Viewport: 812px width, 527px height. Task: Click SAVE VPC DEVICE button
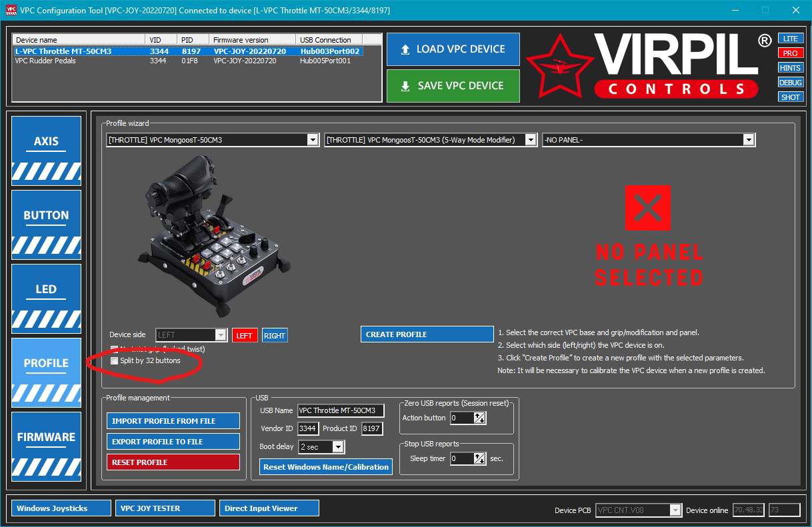pyautogui.click(x=453, y=86)
